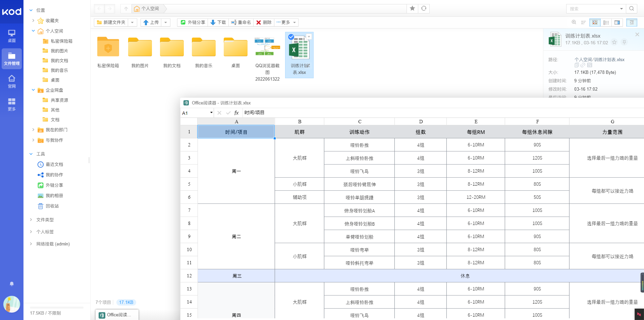Open 我的相册 in the tools list
644x320 pixels.
pos(54,196)
